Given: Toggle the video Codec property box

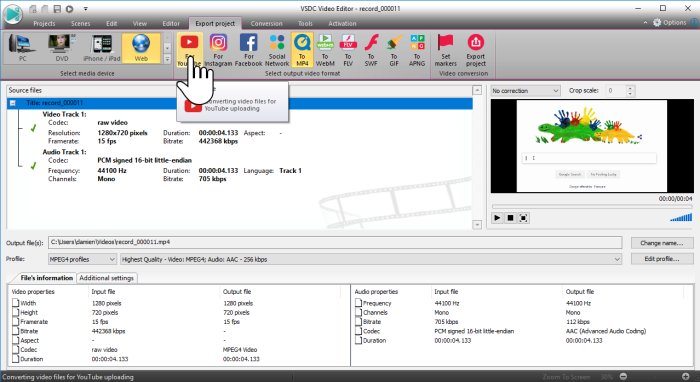Looking at the screenshot, I should point(16,350).
